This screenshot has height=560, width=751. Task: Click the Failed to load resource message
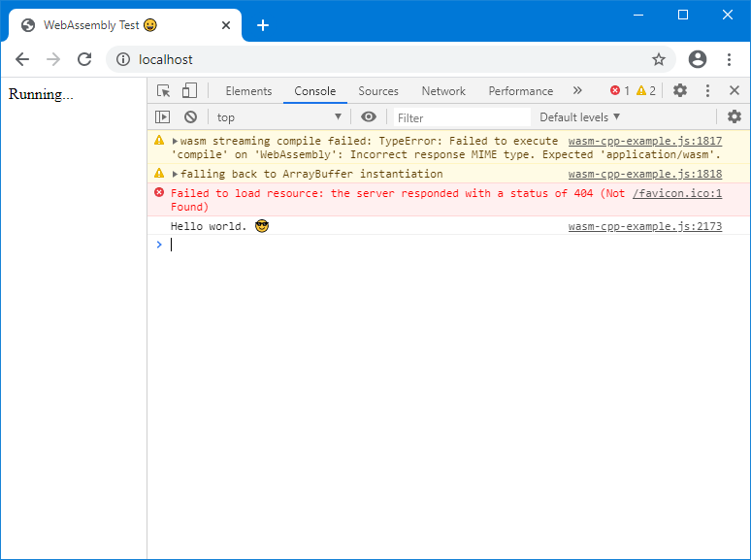click(x=398, y=200)
